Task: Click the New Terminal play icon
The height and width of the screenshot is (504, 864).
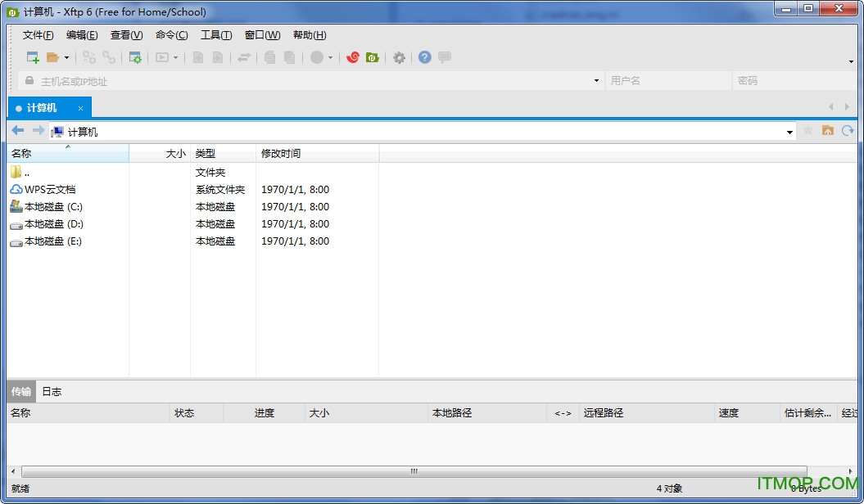Action: tap(162, 57)
